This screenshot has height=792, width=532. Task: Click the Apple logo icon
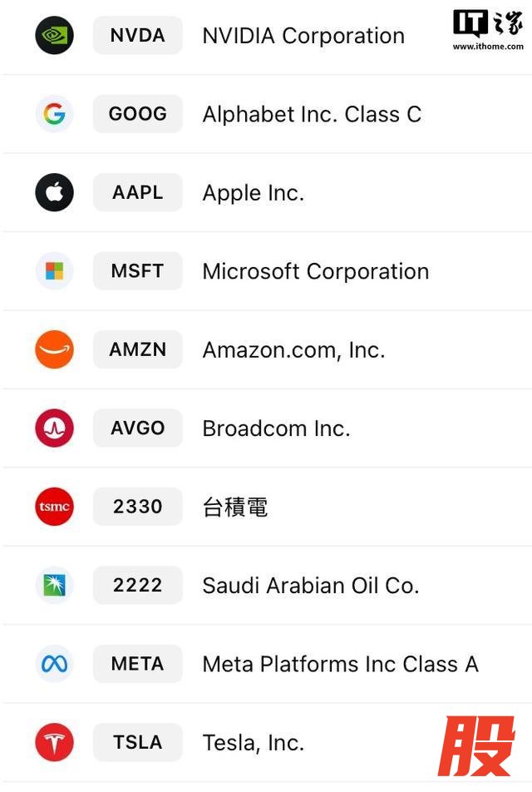55,193
